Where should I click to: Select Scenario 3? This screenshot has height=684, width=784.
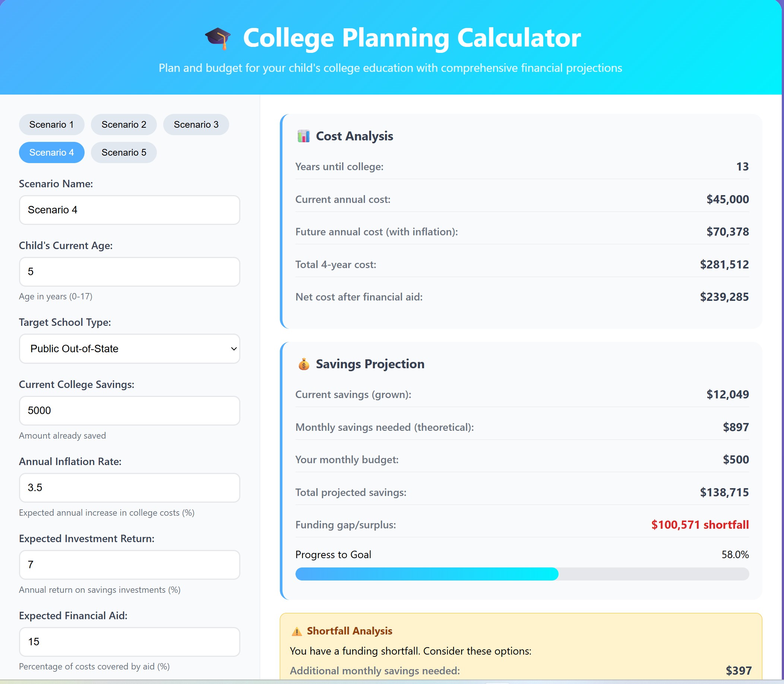[196, 124]
